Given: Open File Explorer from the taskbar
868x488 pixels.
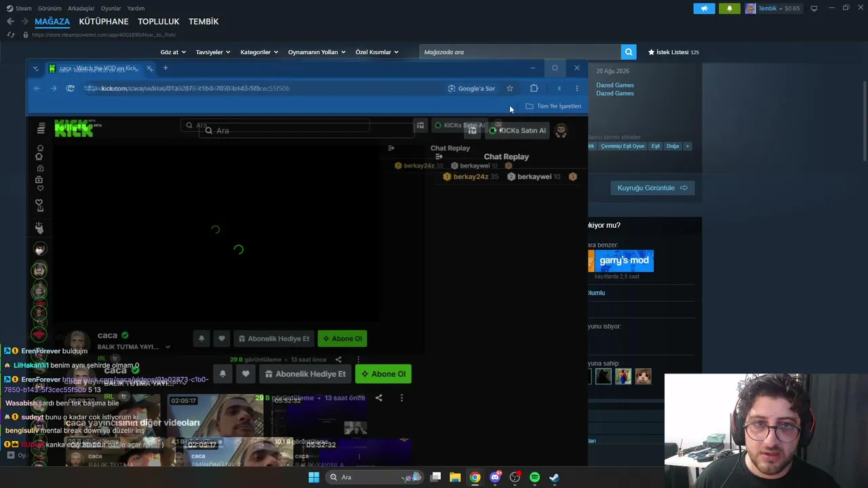Looking at the screenshot, I should click(455, 477).
